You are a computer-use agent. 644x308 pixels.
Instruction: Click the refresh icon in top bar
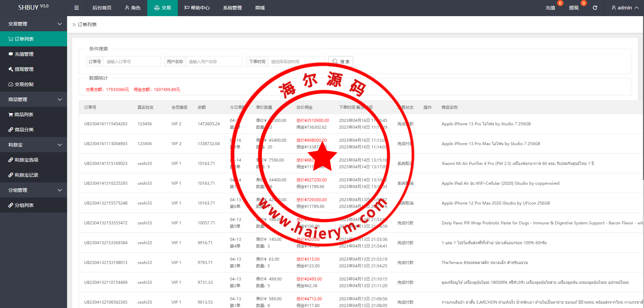click(x=595, y=8)
